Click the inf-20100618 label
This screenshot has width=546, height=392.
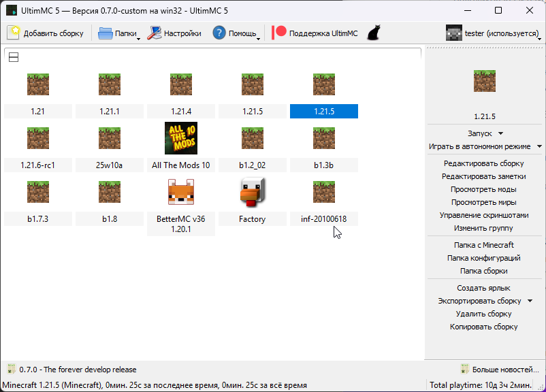click(324, 219)
